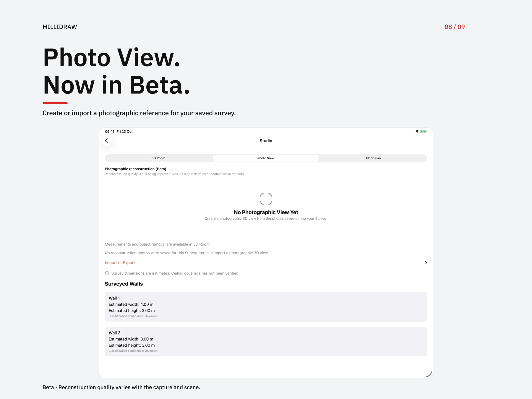532x399 pixels.
Task: Go back with the chevron arrow button
Action: click(107, 141)
